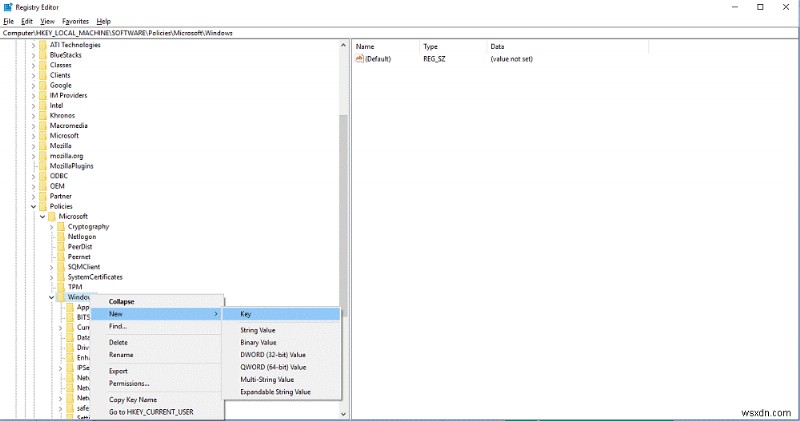Open the Favorites menu
This screenshot has width=800, height=421.
point(76,21)
